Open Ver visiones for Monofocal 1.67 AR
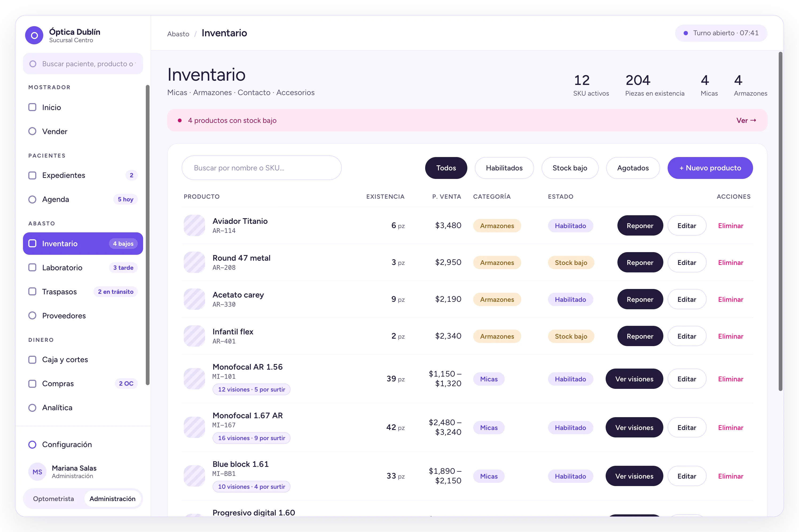 [634, 428]
